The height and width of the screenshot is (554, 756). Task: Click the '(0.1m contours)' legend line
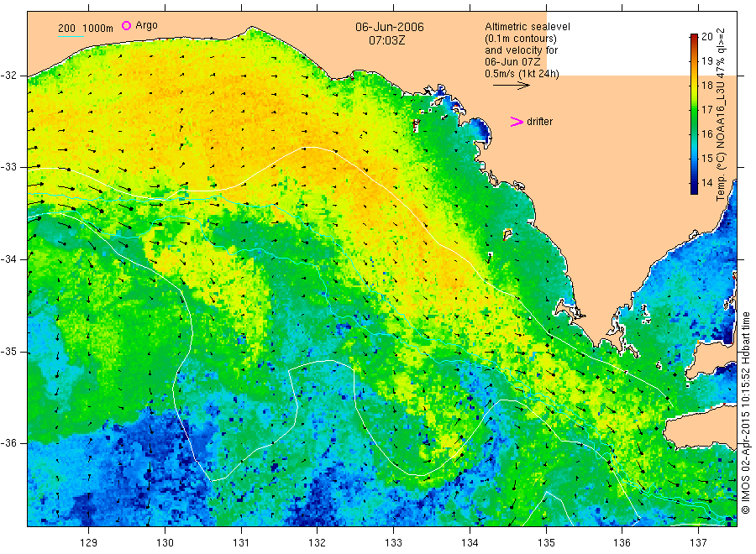(521, 39)
